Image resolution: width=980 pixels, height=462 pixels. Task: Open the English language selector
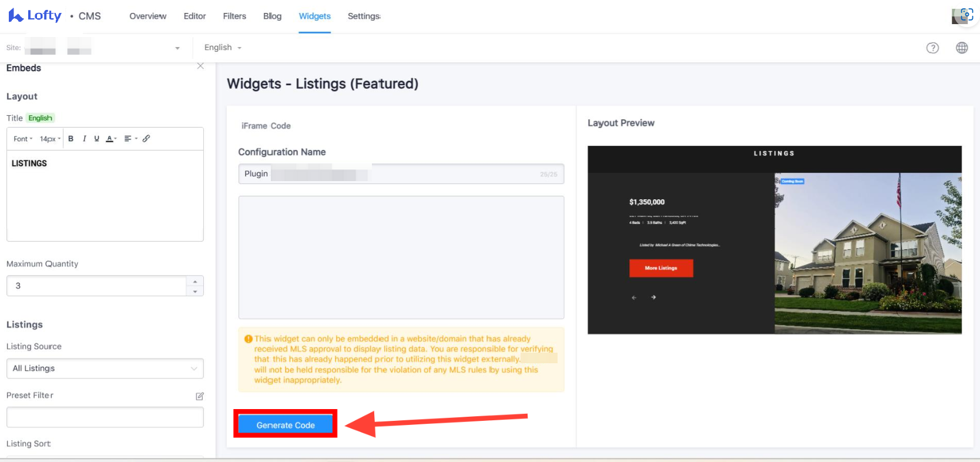click(x=223, y=48)
